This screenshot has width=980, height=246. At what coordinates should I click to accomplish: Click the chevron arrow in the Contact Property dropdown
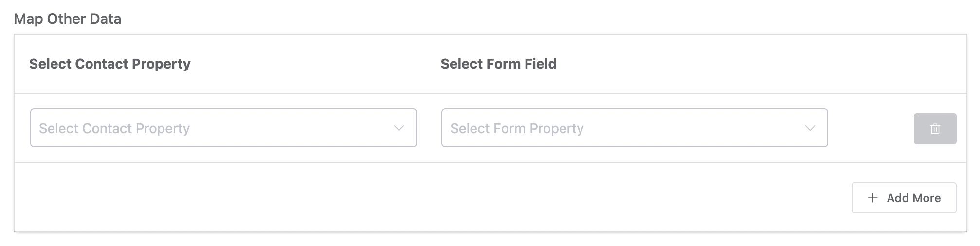[399, 128]
